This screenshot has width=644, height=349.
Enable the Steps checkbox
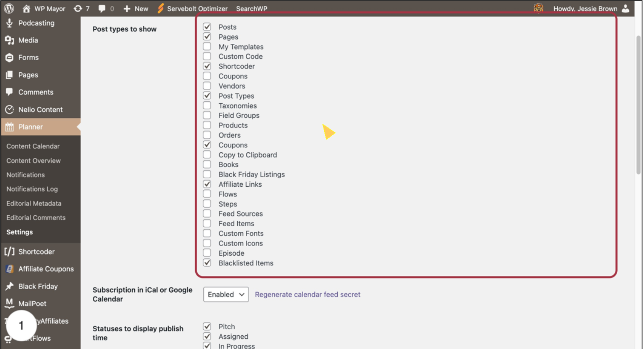207,204
